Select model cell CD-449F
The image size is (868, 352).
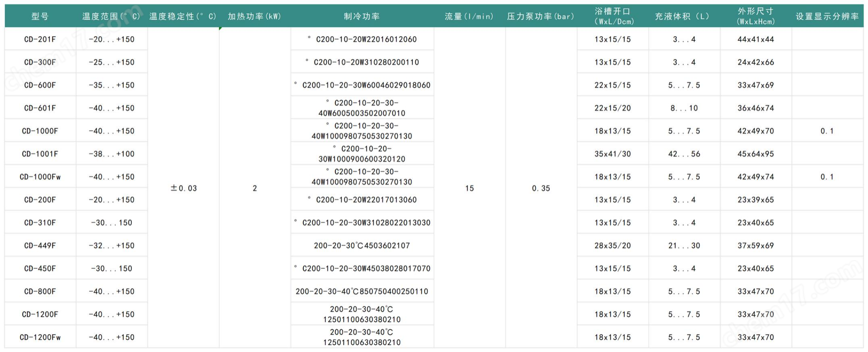(x=40, y=246)
